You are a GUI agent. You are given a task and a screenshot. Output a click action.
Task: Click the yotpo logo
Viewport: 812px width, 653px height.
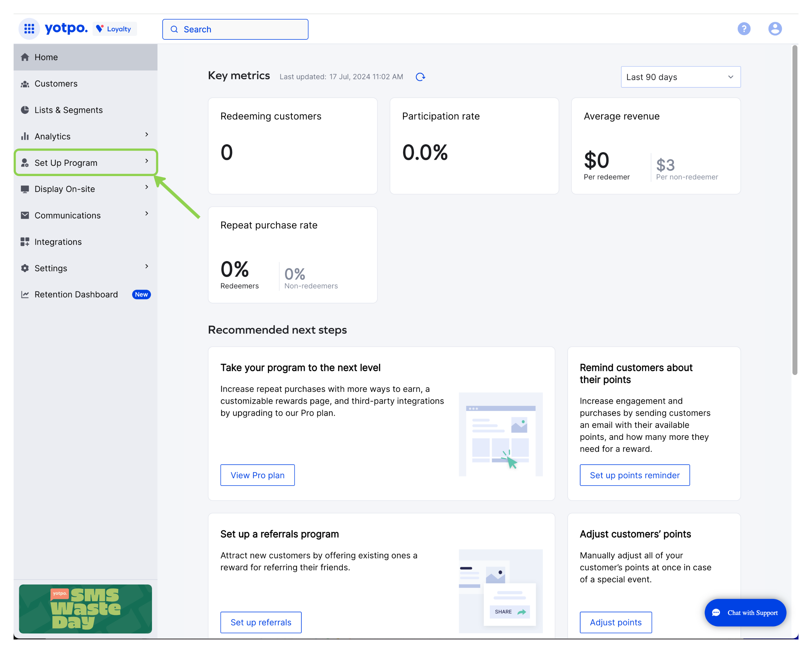click(x=66, y=28)
